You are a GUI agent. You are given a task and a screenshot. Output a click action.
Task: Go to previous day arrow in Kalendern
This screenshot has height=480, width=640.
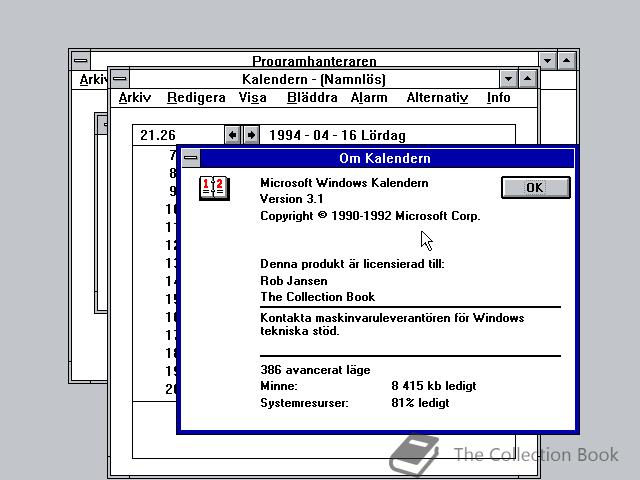[x=233, y=135]
